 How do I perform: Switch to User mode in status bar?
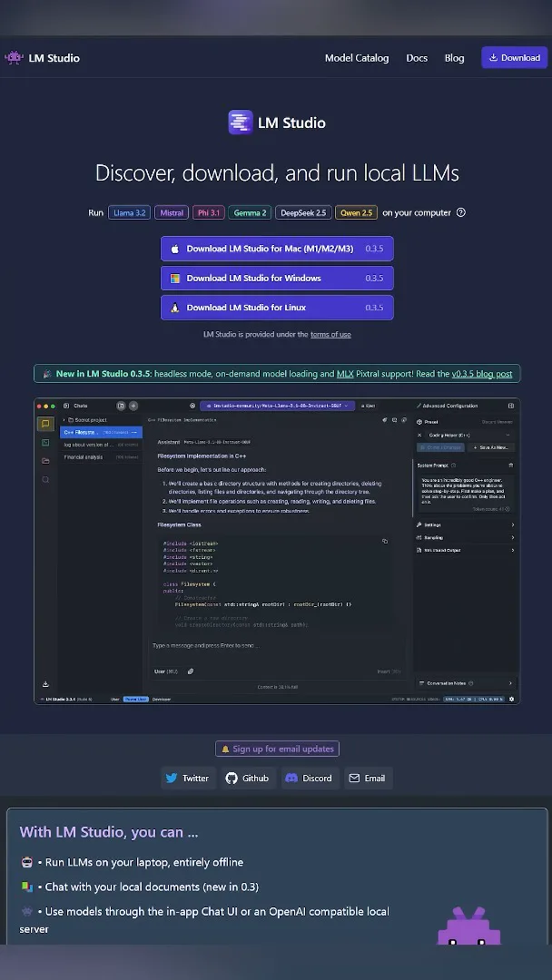tap(115, 699)
